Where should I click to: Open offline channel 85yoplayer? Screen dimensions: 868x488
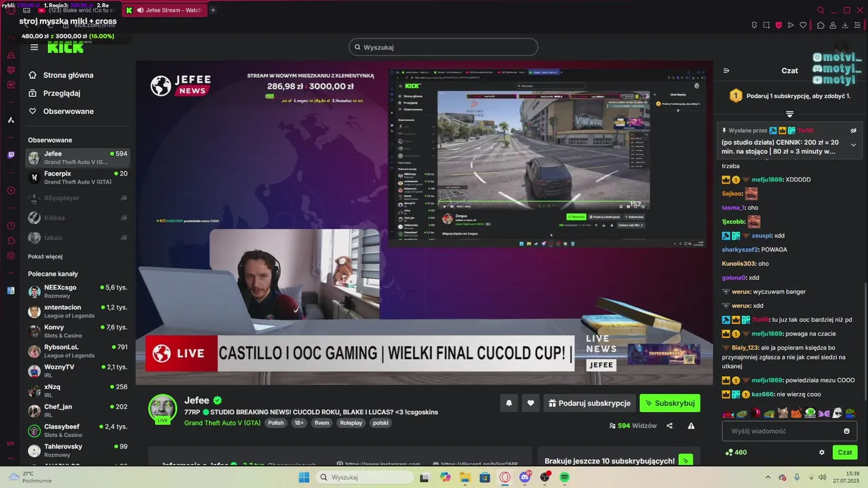coord(77,198)
